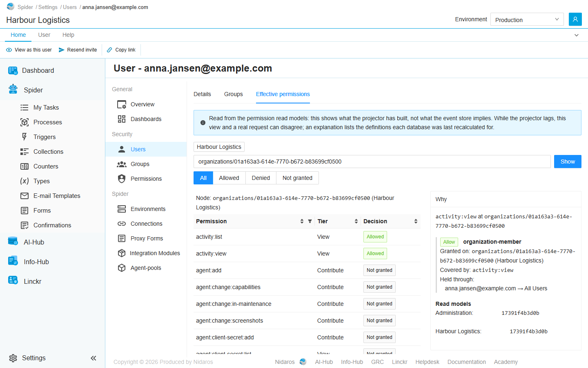Click the Processes icon
This screenshot has height=368, width=588.
coord(24,122)
